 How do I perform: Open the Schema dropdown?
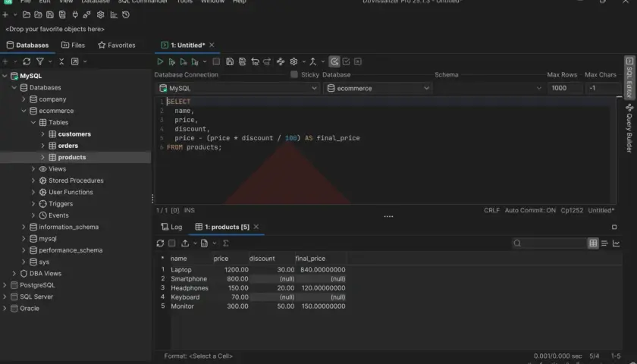tap(489, 88)
